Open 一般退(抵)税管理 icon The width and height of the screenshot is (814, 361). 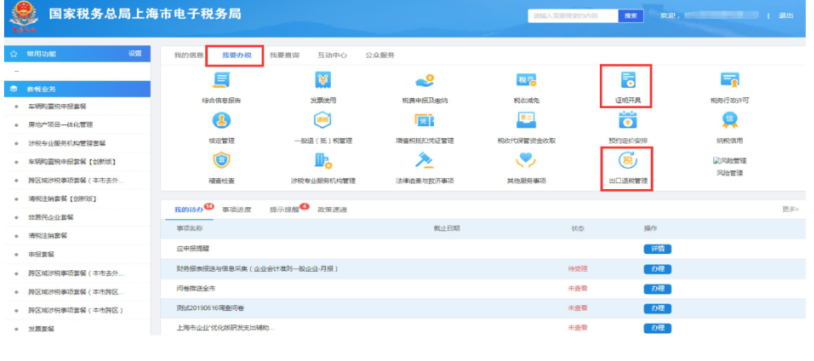(323, 121)
